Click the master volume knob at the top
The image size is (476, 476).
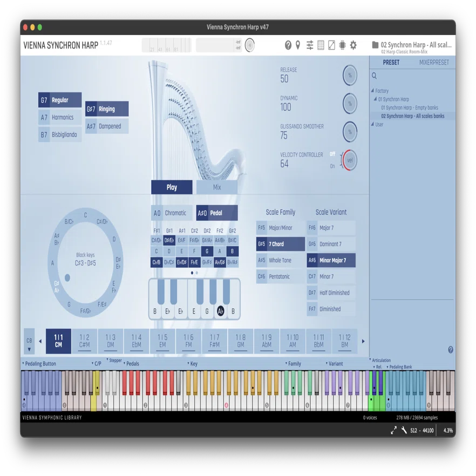250,45
